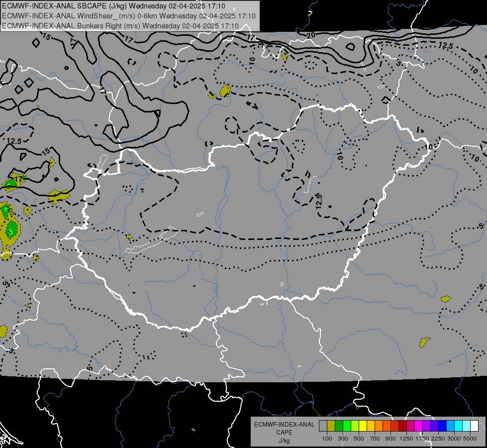487x448 pixels.
Task: Pick the purple swatch right of 1750
Action: 426,426
